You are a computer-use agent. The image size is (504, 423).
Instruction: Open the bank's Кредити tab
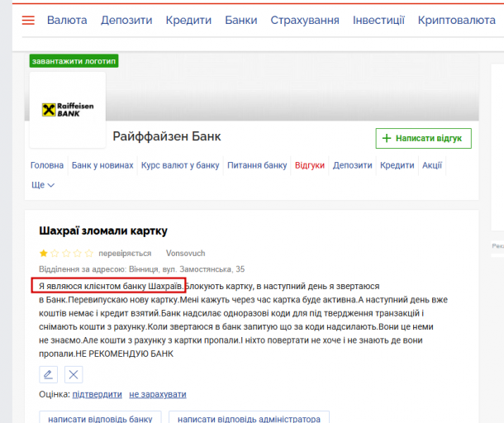point(397,165)
